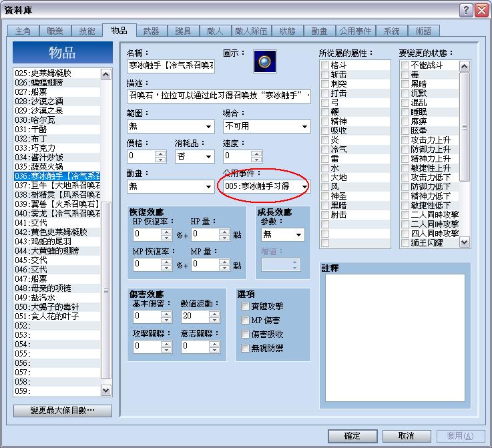
Task: Open the 場合 dropdown showing 不可用
Action: point(267,126)
